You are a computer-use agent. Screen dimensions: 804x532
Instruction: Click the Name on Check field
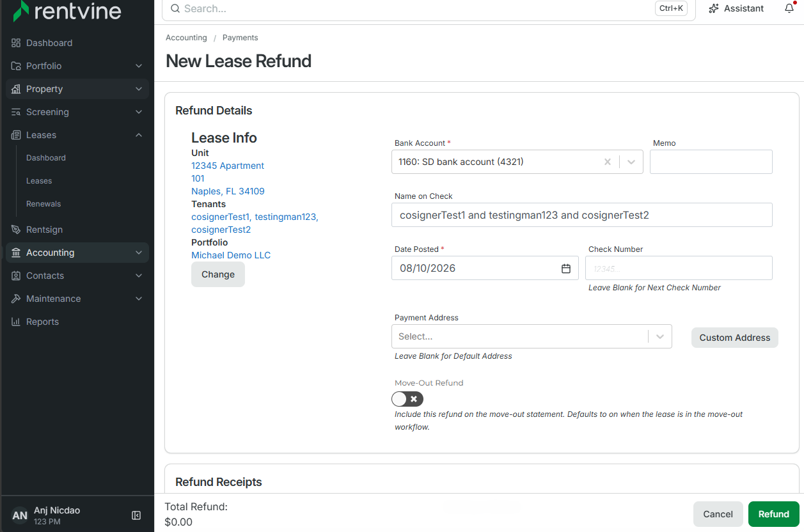(582, 215)
